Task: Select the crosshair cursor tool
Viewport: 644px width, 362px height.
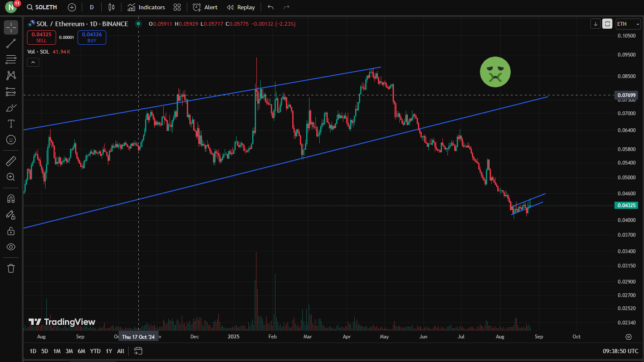Action: pos(11,27)
